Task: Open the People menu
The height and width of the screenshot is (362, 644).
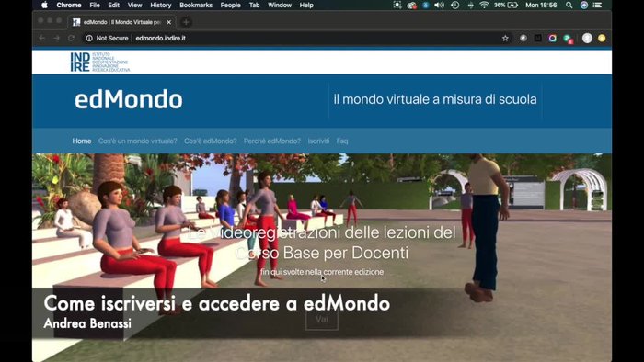Action: (x=230, y=5)
